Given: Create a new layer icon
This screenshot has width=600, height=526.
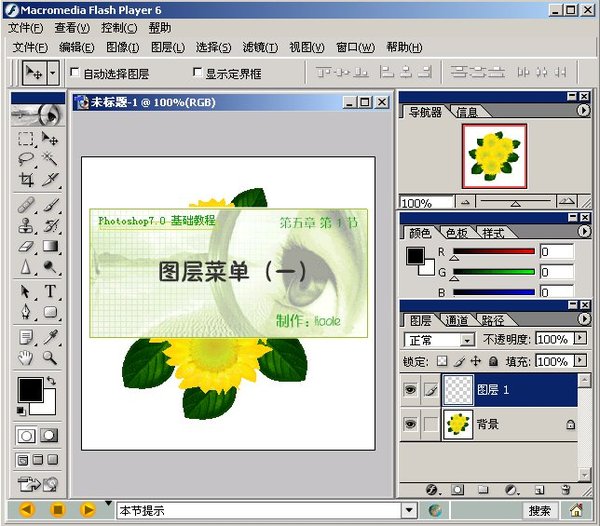Looking at the screenshot, I should point(539,490).
